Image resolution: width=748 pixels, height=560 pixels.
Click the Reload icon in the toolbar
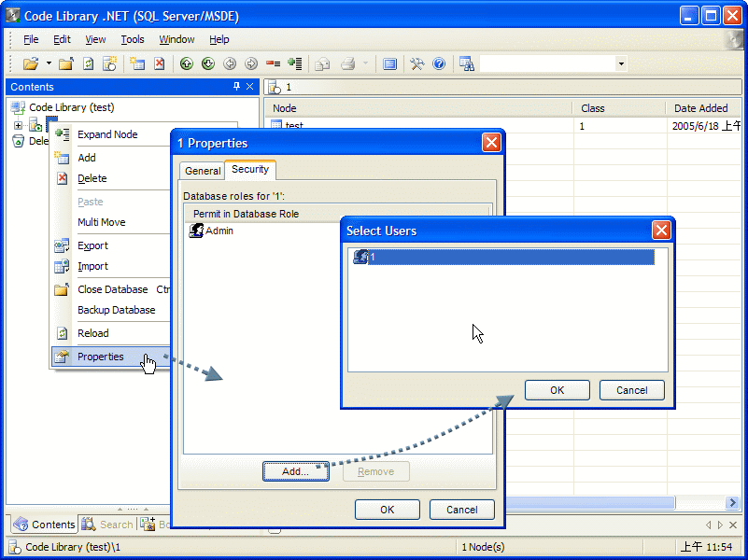point(89,63)
